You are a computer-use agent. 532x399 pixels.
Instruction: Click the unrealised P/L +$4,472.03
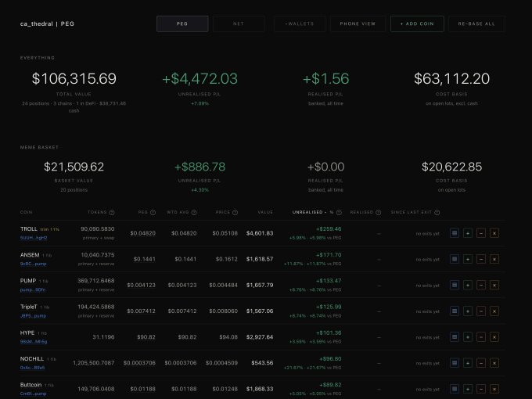[x=199, y=79]
